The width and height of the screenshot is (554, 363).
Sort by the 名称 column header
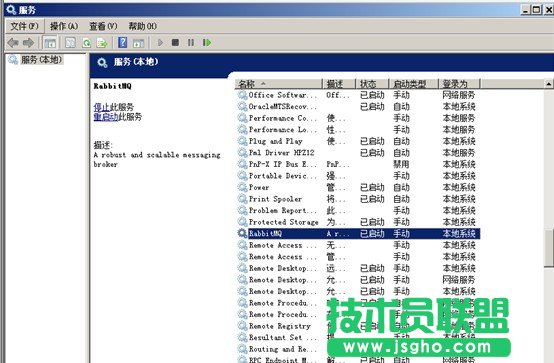[278, 84]
